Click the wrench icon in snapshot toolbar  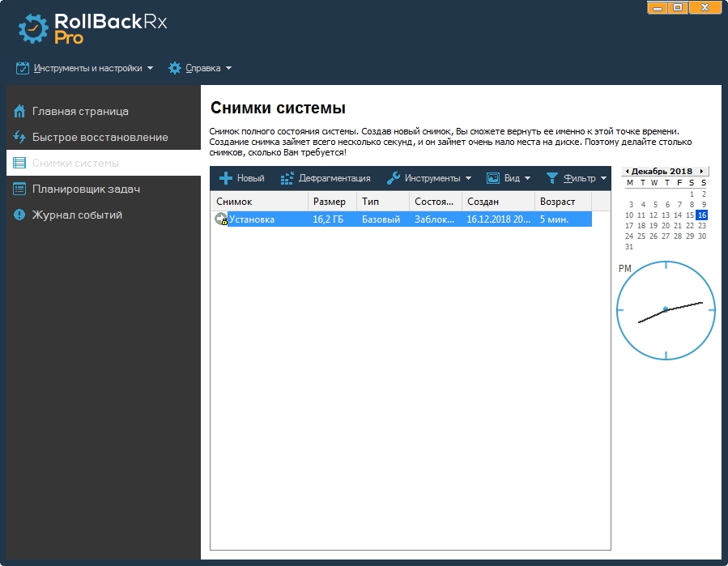tap(394, 178)
